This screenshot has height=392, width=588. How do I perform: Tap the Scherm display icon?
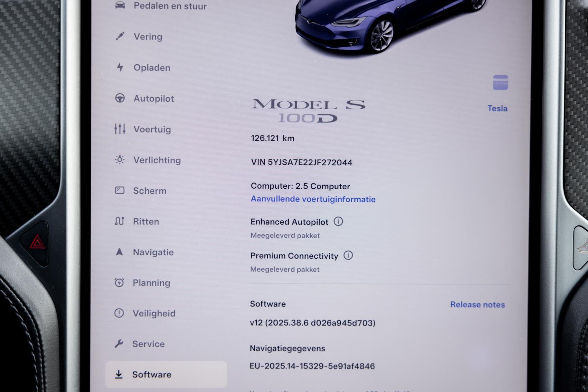(119, 190)
